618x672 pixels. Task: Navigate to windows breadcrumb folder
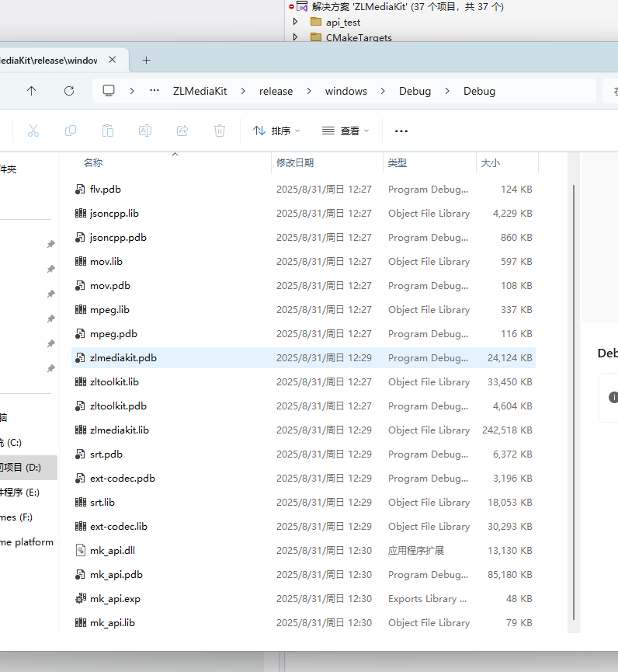pos(346,91)
